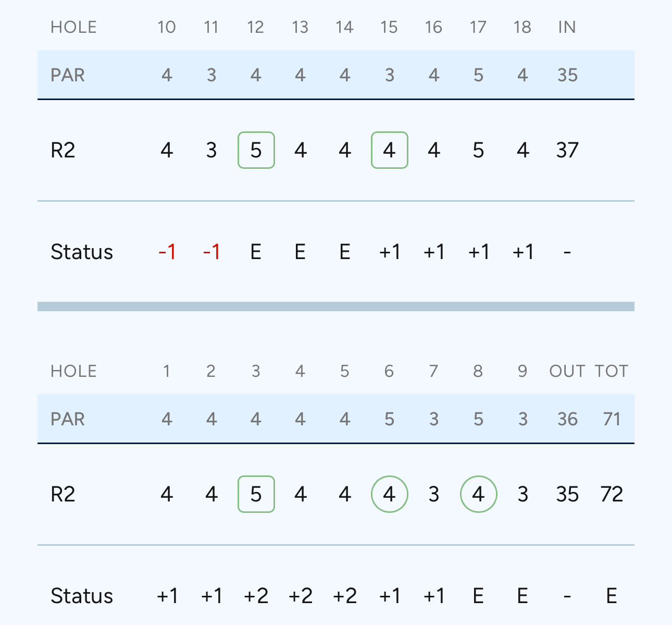This screenshot has height=625, width=672.
Task: Select the circled birdie score on hole 8
Action: pyautogui.click(x=478, y=494)
